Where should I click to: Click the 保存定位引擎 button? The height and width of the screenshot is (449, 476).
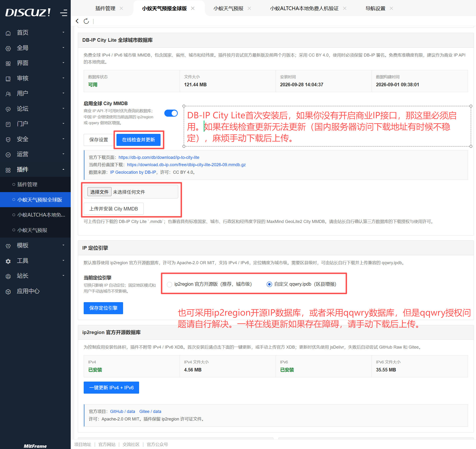[103, 308]
